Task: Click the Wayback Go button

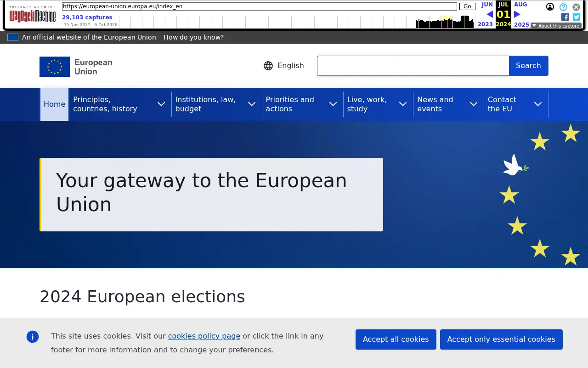Action: point(467,6)
